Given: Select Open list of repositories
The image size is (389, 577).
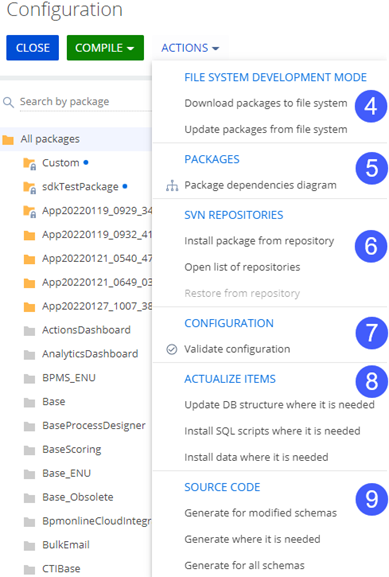Looking at the screenshot, I should [x=242, y=267].
